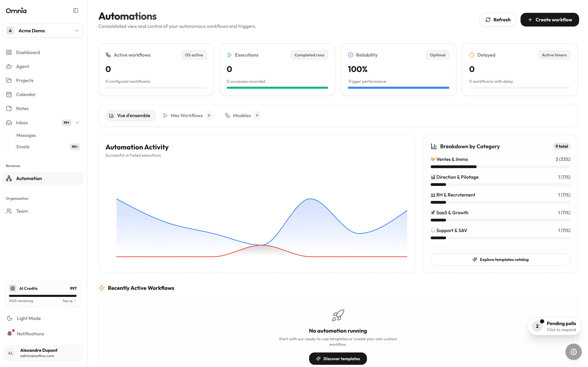Collapse the sidebar panel icon
The height and width of the screenshot is (367, 588).
76,10
